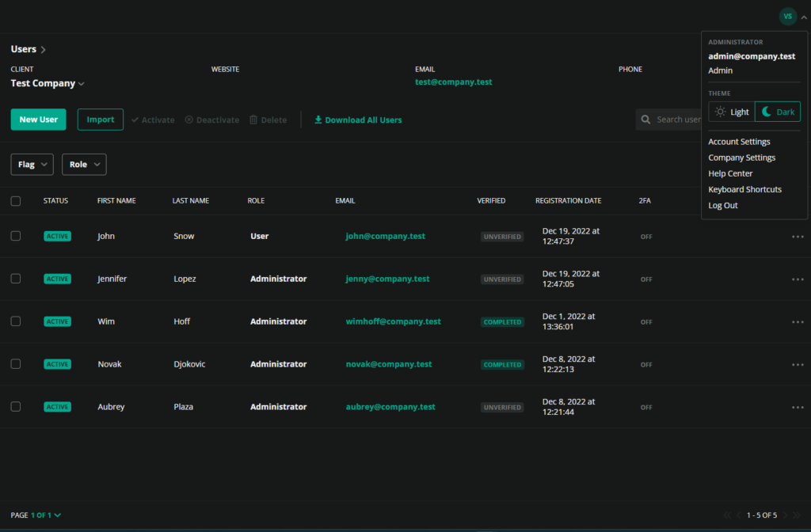This screenshot has height=532, width=811.
Task: Click the admin@company.test text in profile menu
Action: pos(752,56)
